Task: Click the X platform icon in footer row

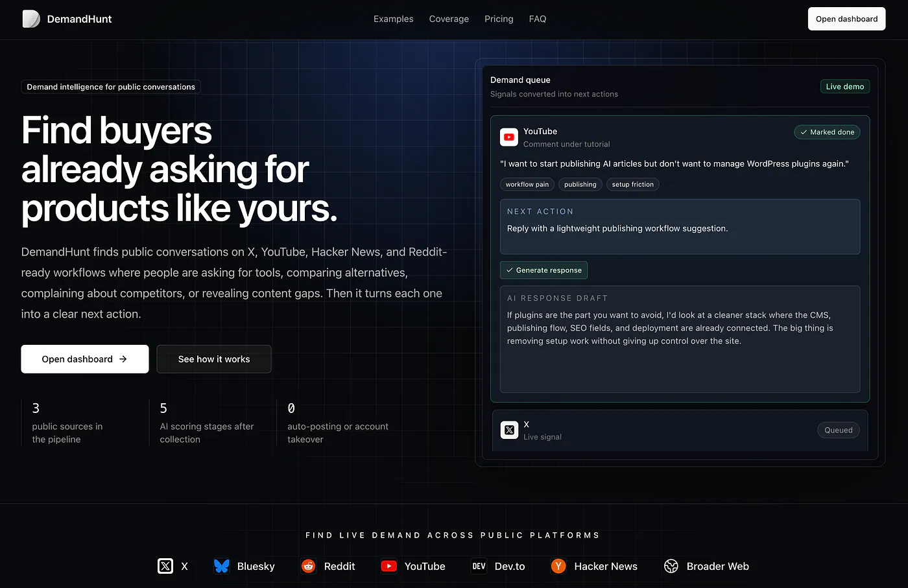Action: [x=165, y=566]
